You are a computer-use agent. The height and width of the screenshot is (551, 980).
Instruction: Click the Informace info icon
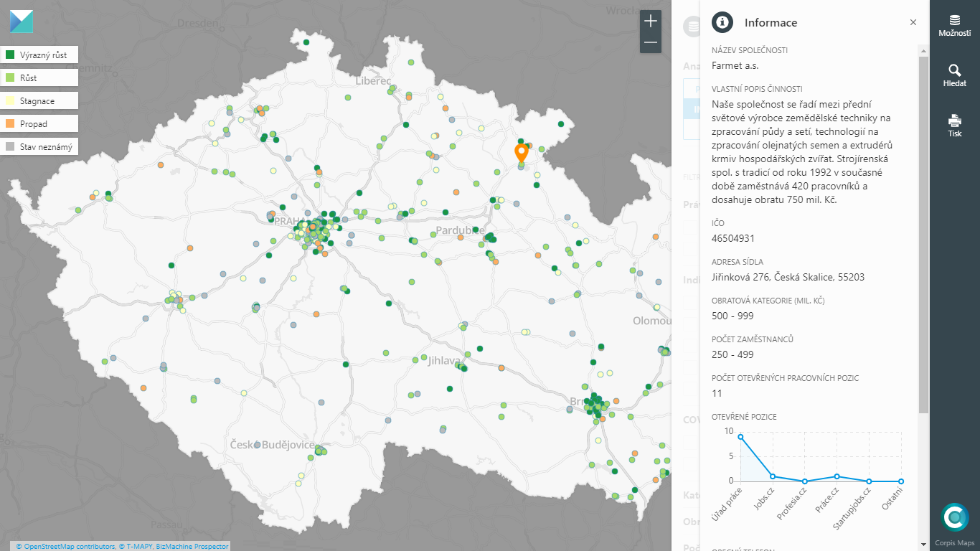tap(722, 22)
